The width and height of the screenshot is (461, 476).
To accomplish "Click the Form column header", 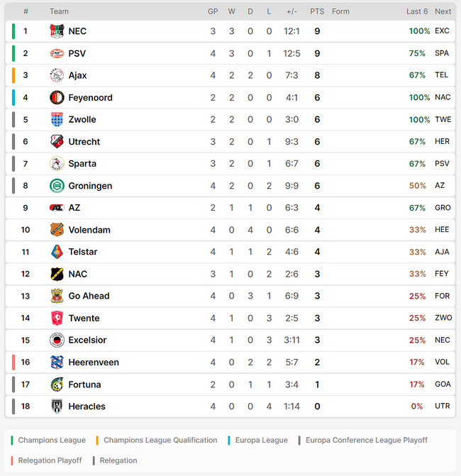I will coord(340,11).
